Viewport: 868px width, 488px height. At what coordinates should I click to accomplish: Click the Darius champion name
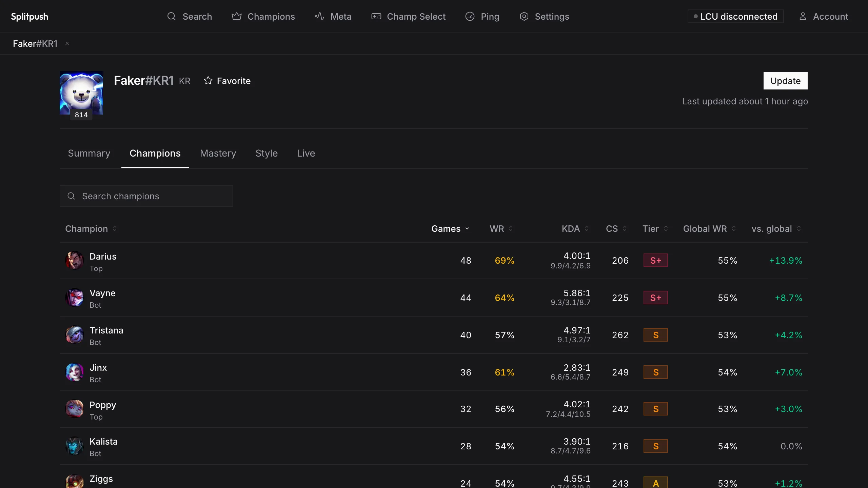103,256
